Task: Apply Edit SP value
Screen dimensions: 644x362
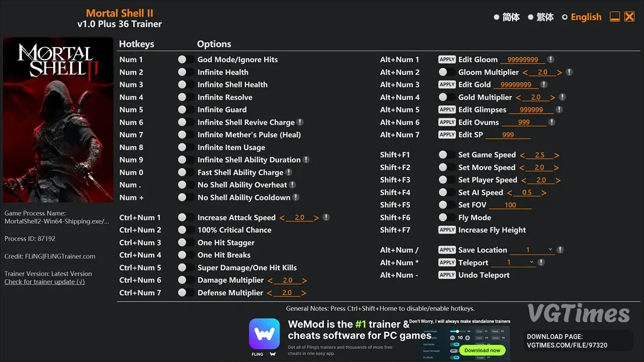Action: [x=447, y=135]
